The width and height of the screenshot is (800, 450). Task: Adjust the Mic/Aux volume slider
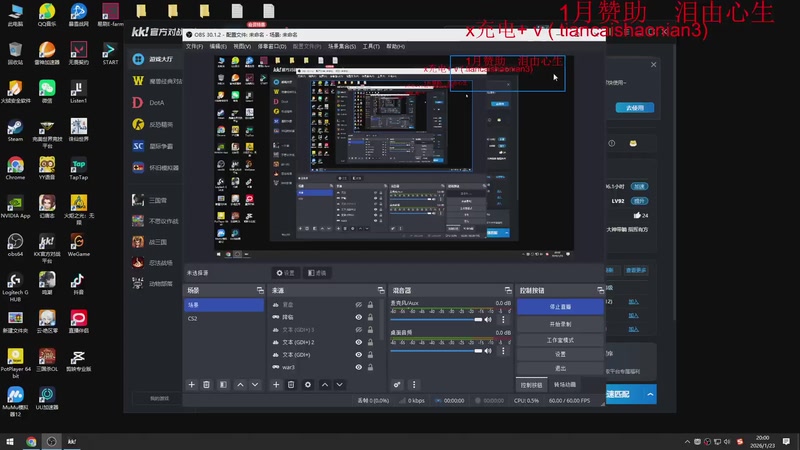[436, 319]
